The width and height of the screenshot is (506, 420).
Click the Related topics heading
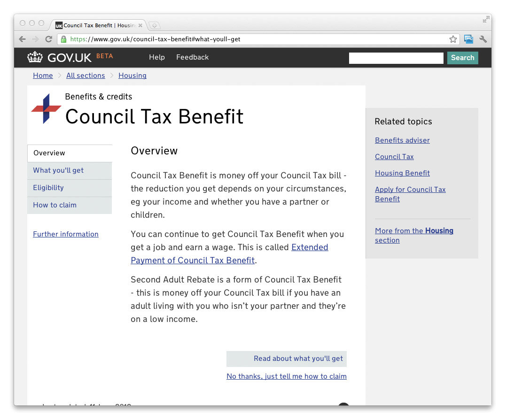click(x=404, y=122)
